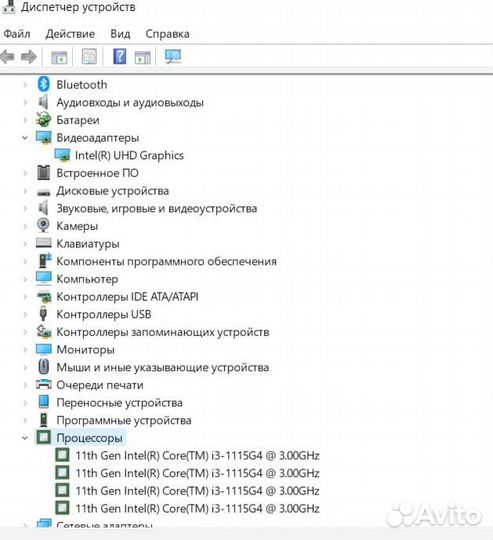Click the Bluetooth icon in the tree
The width and height of the screenshot is (493, 540).
43,84
